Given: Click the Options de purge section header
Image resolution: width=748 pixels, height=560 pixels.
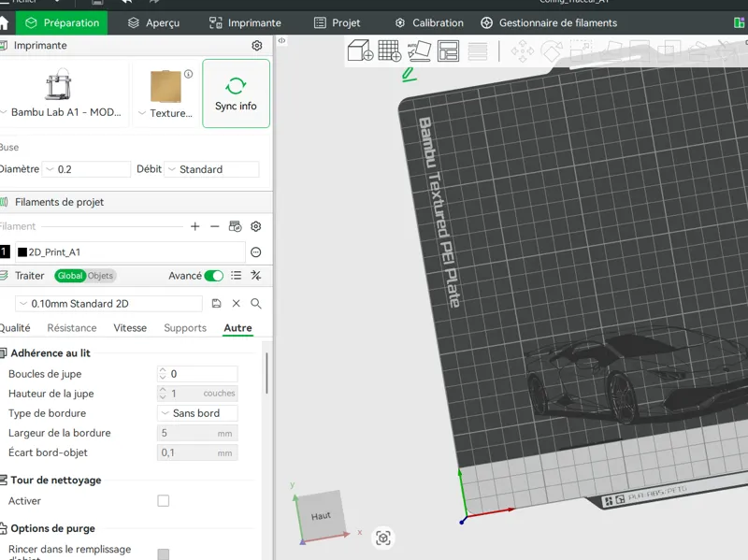Looking at the screenshot, I should [52, 528].
